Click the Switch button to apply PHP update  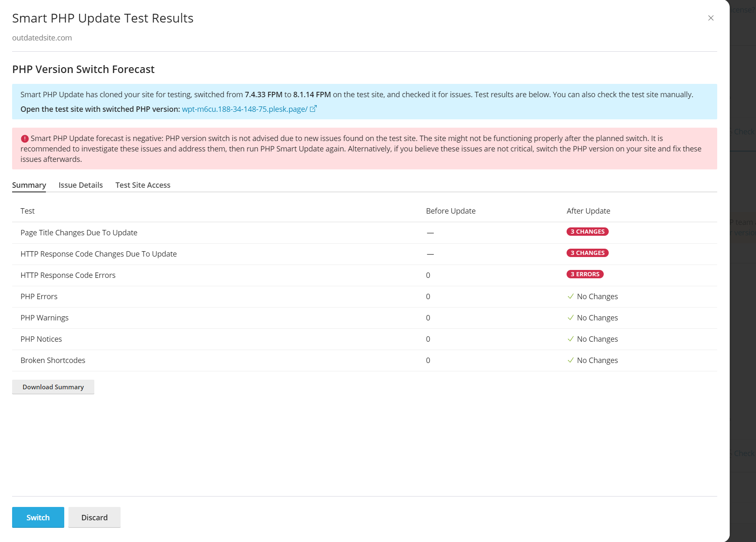38,517
